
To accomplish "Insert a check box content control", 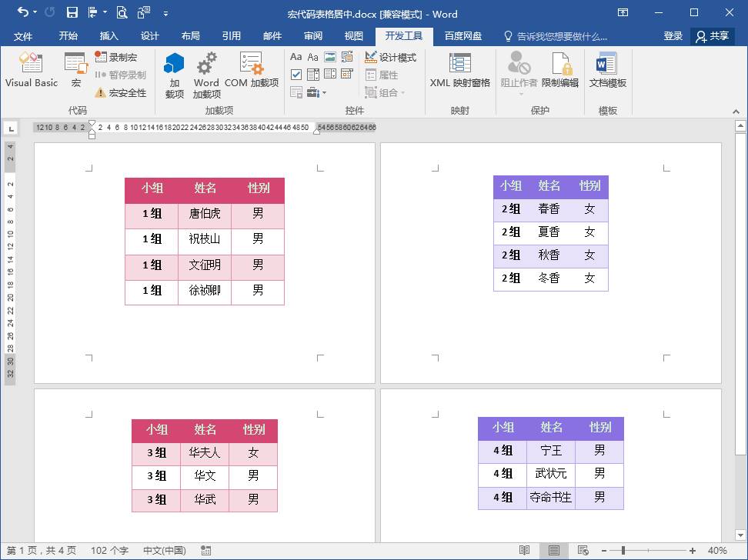I will (296, 75).
